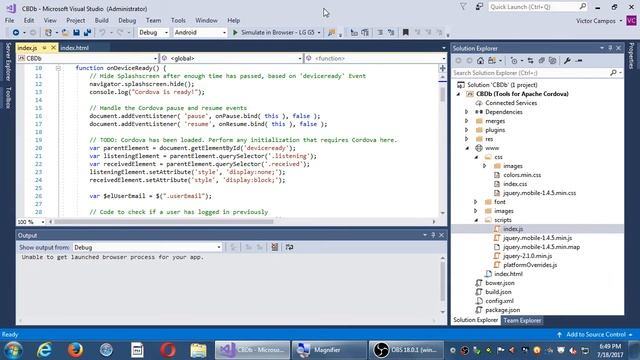Click the uncomment selection toolbar icon

(391, 32)
